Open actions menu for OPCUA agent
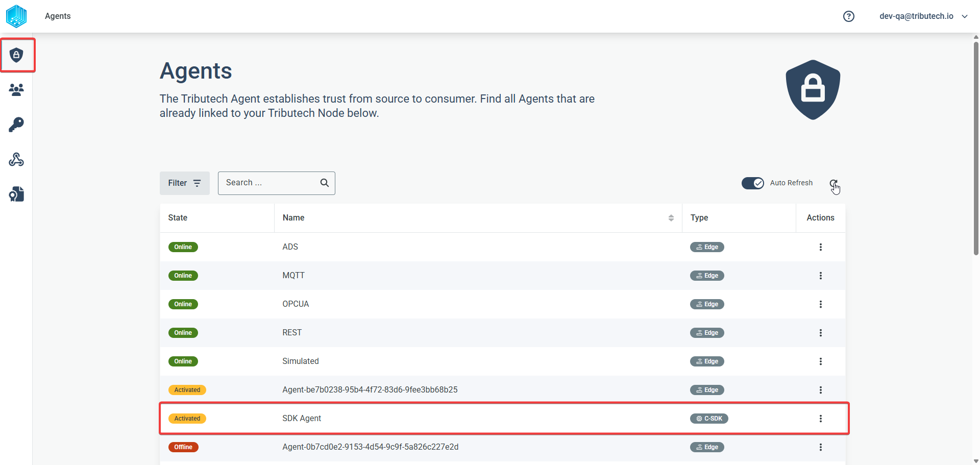This screenshot has width=980, height=465. click(821, 304)
